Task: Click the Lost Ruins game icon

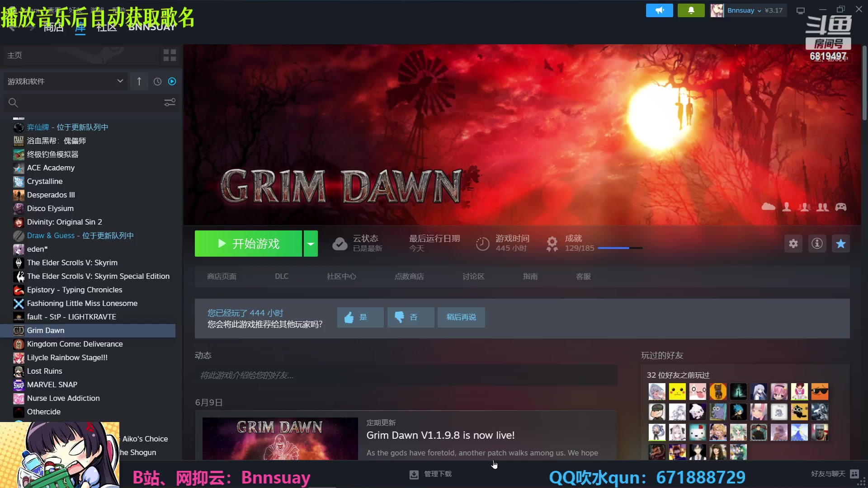Action: click(x=19, y=371)
